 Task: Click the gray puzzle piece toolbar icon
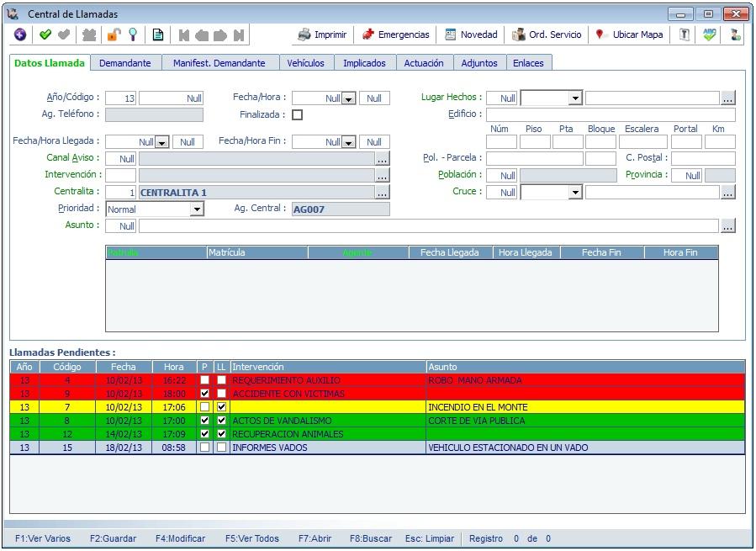(89, 34)
